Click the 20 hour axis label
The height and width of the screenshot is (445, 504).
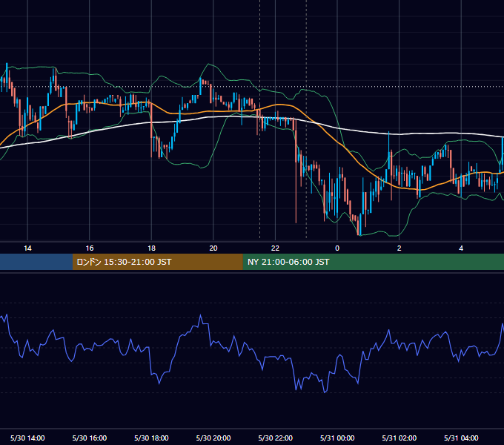213,248
